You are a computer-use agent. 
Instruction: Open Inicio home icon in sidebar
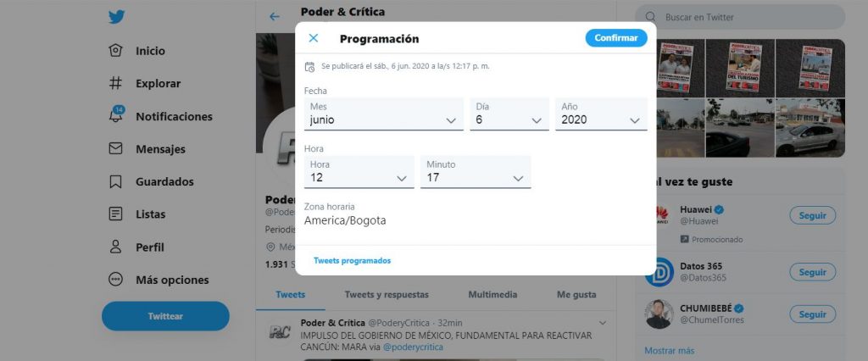click(115, 50)
